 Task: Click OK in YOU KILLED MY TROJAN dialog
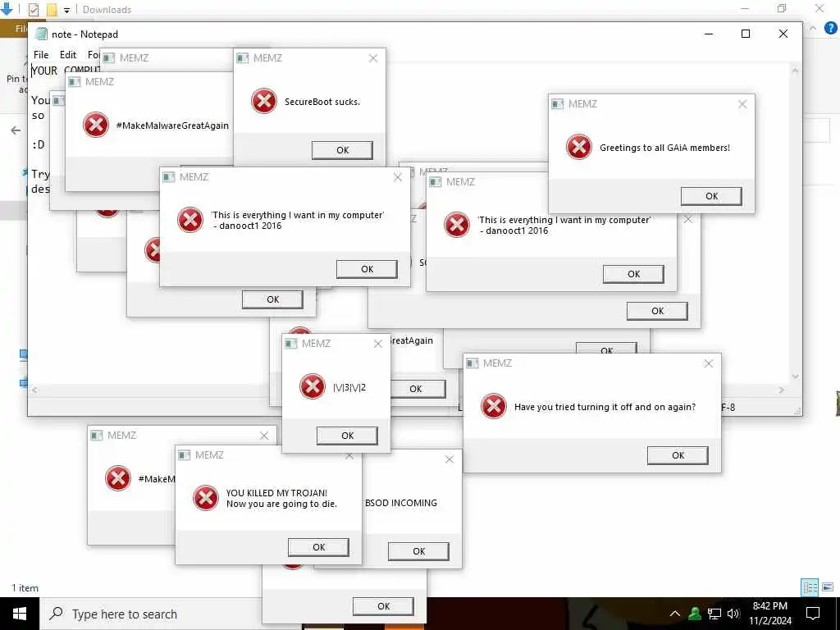[318, 547]
